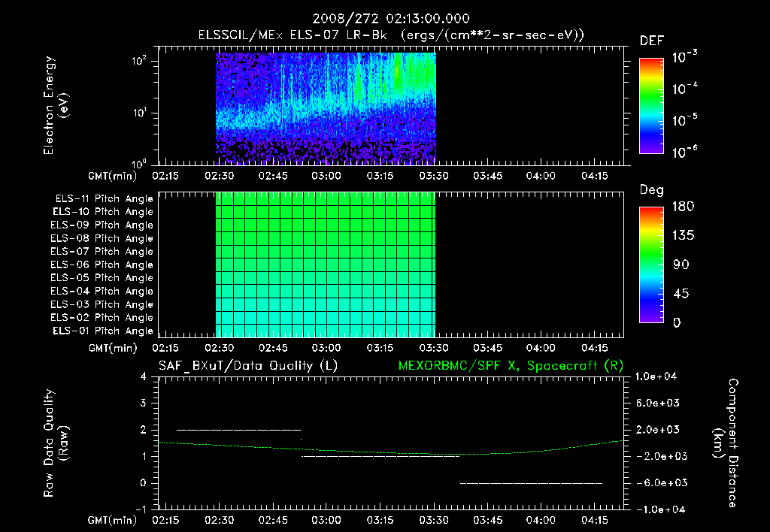Click 03:45 tick under data quality panel
Image resolution: width=770 pixels, height=532 pixels.
coord(487,520)
